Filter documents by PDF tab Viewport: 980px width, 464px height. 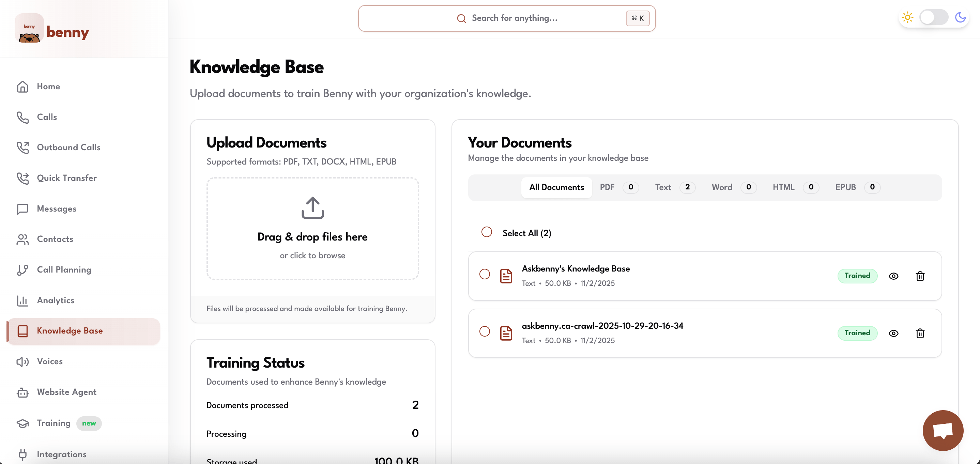click(618, 187)
